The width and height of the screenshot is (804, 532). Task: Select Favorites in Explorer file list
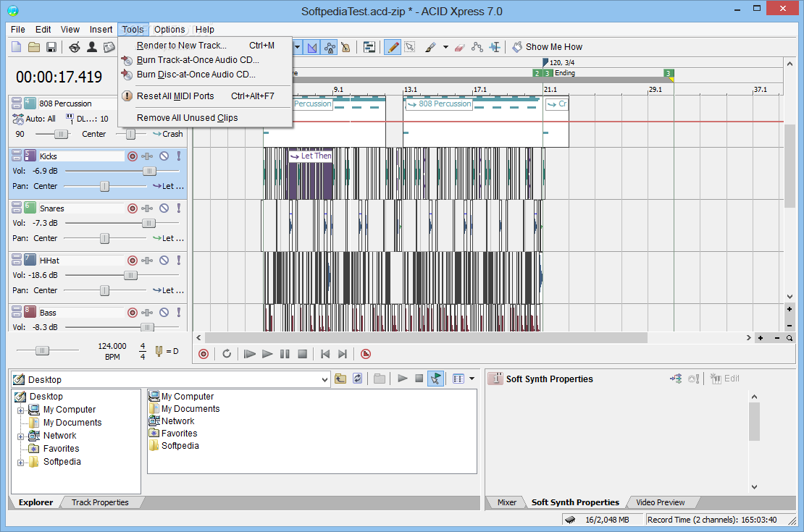[x=173, y=433]
